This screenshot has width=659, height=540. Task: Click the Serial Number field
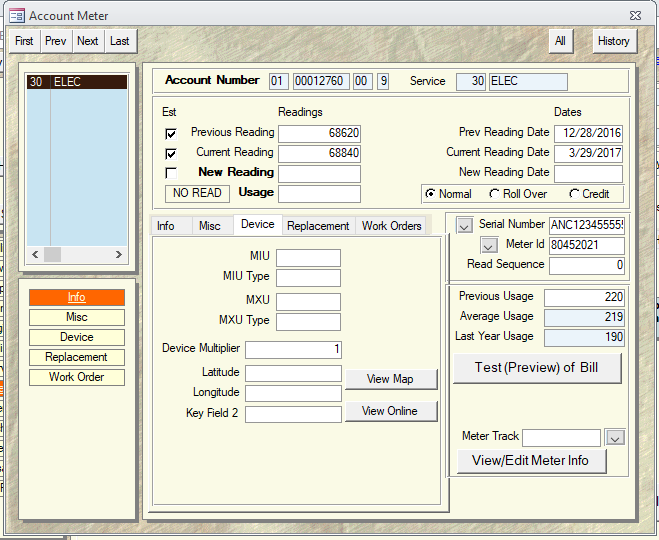click(x=587, y=225)
